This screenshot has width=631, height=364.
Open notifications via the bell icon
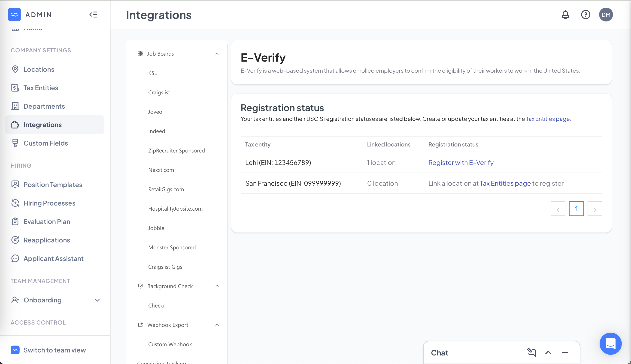[x=565, y=15]
